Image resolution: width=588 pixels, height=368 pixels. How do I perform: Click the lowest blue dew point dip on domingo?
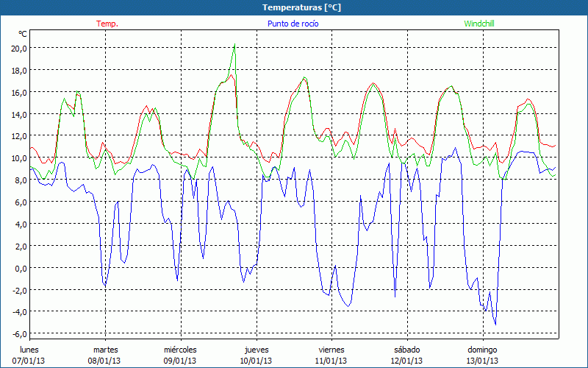click(x=495, y=324)
